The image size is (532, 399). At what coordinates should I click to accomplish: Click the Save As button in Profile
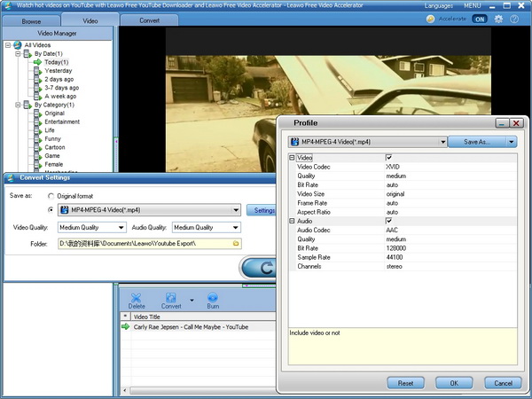(477, 142)
